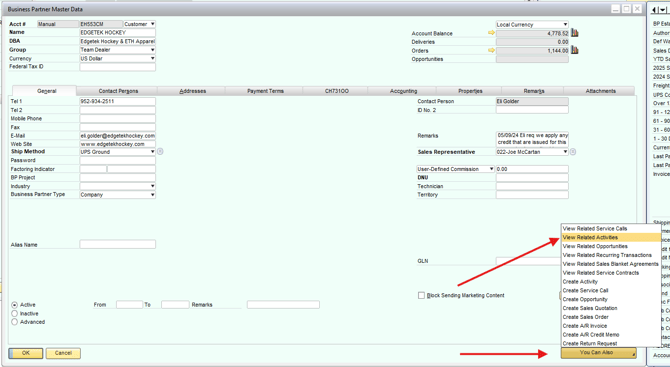Click the Territory field
Viewport: 670px width, 367px height.
[532, 195]
